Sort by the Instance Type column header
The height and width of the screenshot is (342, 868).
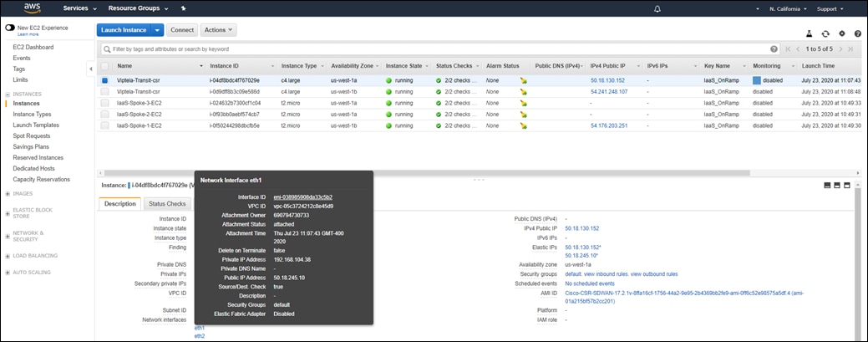coord(299,66)
